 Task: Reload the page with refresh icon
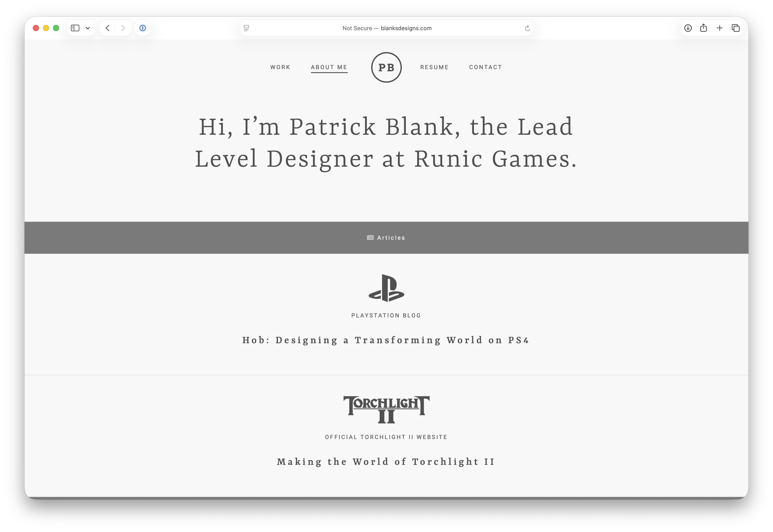tap(527, 28)
